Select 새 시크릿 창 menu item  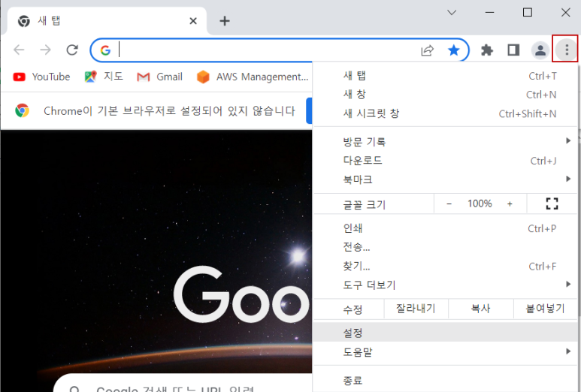coord(446,113)
